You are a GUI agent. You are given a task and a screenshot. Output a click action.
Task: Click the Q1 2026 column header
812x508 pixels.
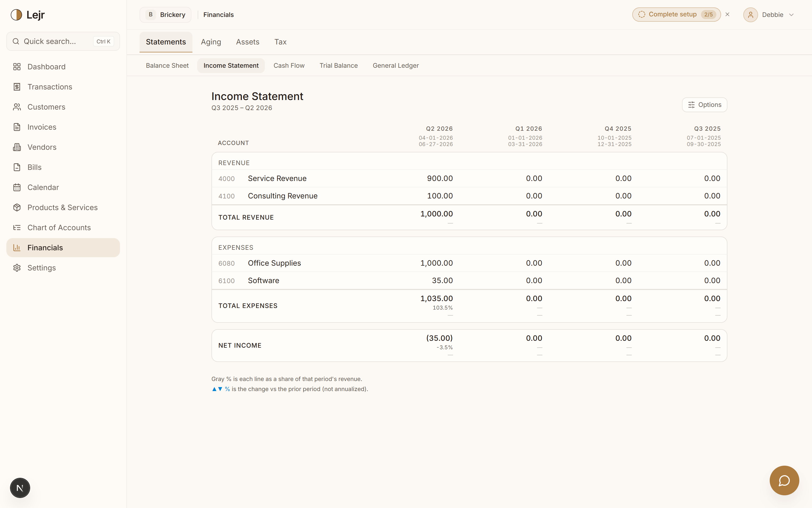coord(528,129)
